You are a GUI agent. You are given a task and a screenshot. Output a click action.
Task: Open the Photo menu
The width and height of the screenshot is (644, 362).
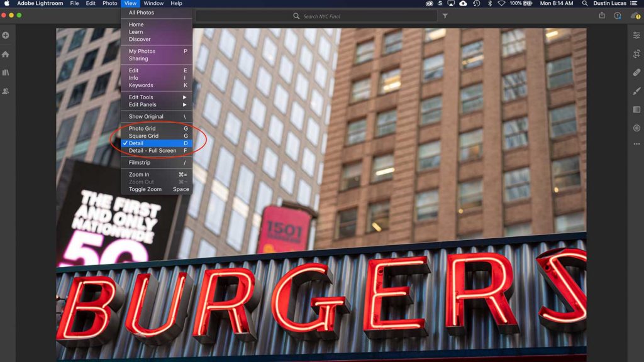pos(109,3)
